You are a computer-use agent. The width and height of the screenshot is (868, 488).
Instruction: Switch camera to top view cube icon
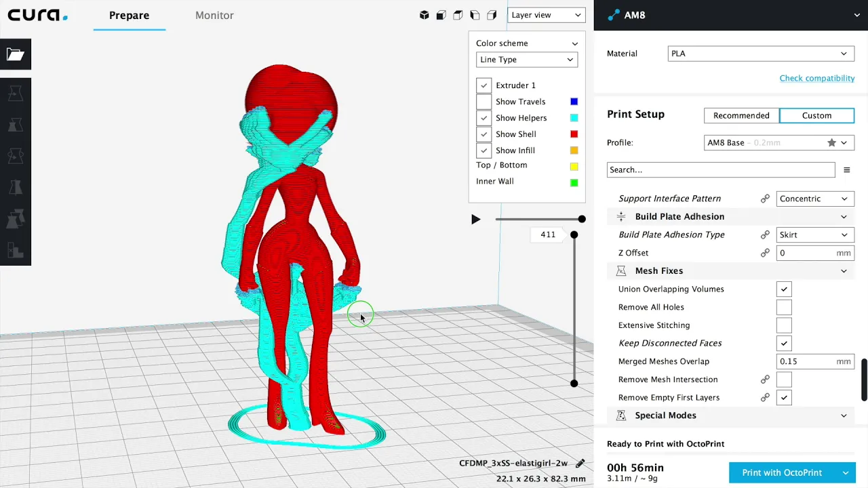click(458, 15)
